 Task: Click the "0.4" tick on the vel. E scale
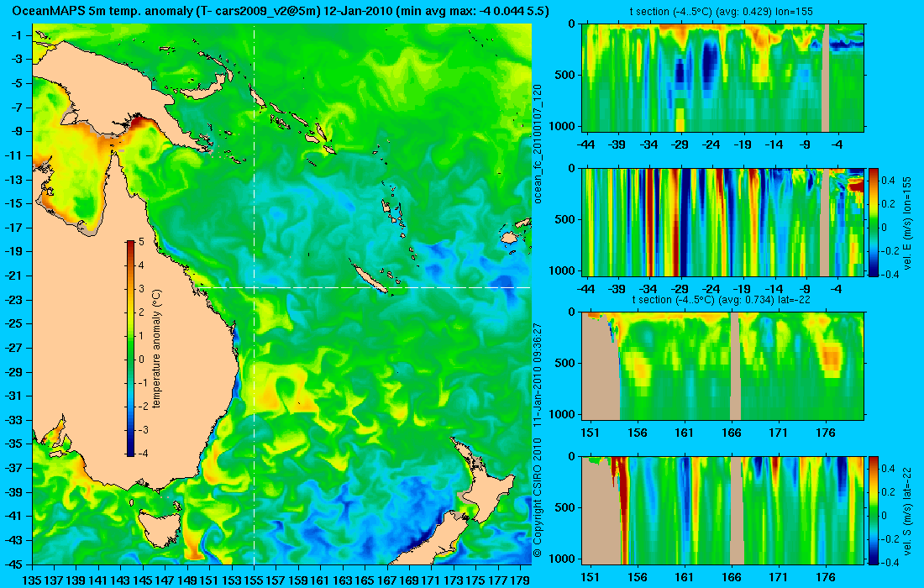pos(889,180)
